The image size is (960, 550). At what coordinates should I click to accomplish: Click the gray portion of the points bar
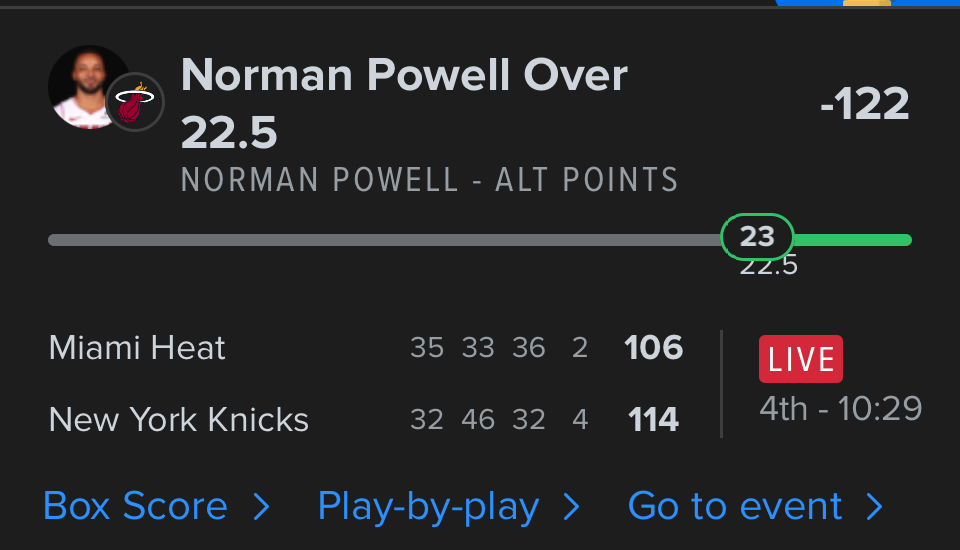click(380, 240)
